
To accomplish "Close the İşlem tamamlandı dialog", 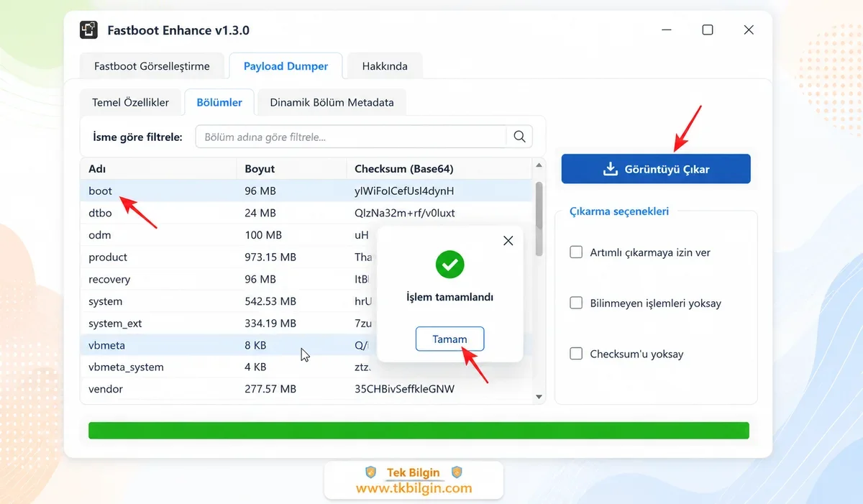I will (508, 241).
